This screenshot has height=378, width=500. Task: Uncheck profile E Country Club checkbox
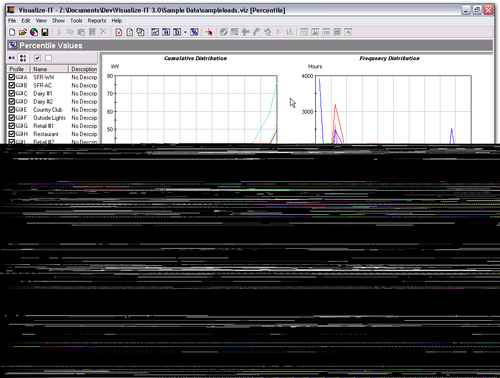(12, 110)
